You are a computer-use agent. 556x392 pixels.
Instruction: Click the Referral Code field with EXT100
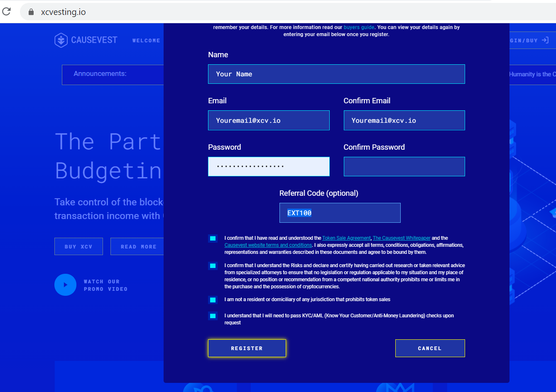(x=340, y=213)
